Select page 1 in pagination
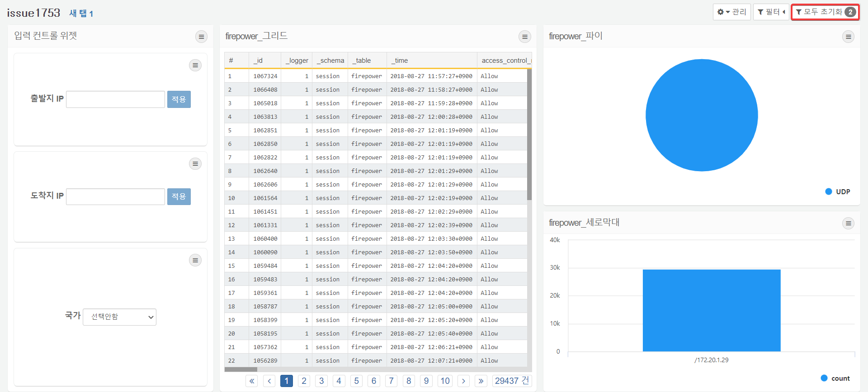 (x=287, y=381)
